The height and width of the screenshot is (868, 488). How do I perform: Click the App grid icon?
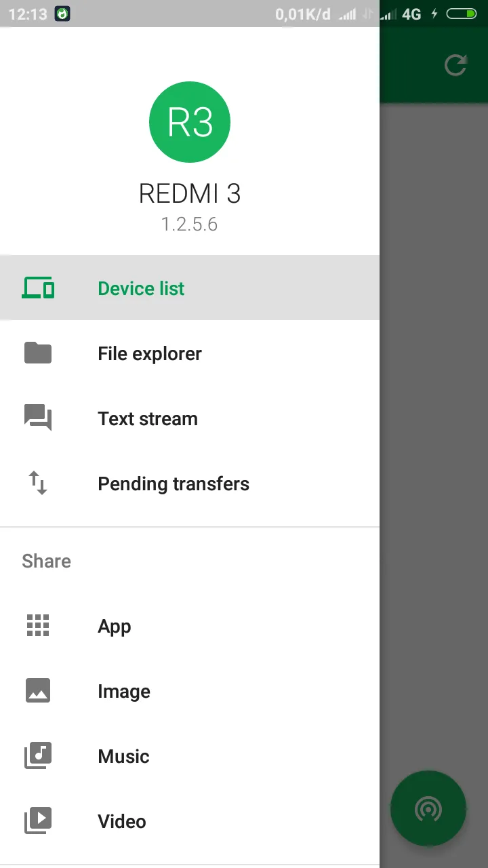(x=38, y=626)
